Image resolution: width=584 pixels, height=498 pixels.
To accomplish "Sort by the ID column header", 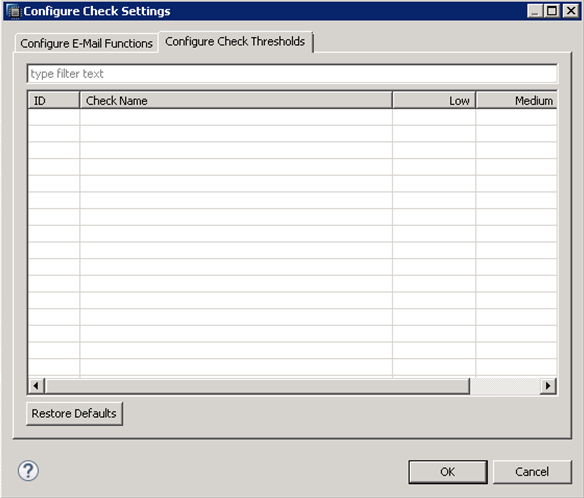I will (x=54, y=101).
